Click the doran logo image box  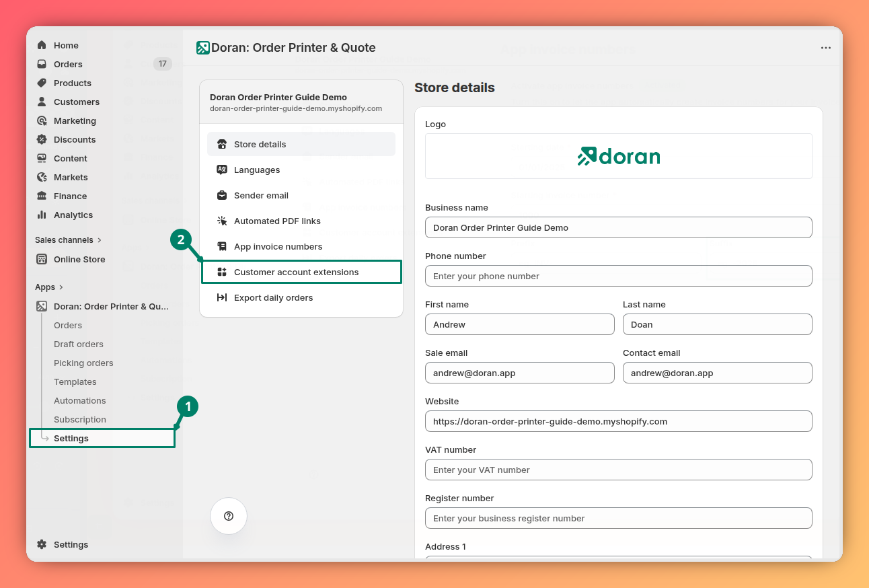point(619,156)
